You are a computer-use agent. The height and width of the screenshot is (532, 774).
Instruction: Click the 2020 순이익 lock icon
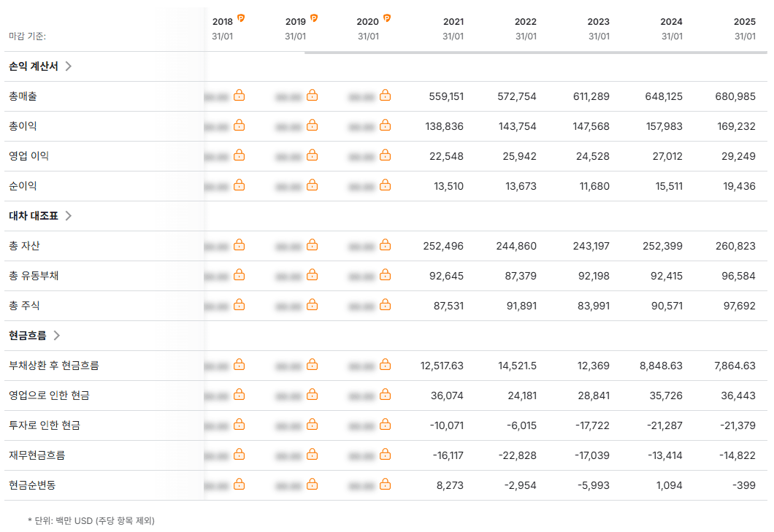[x=385, y=185]
